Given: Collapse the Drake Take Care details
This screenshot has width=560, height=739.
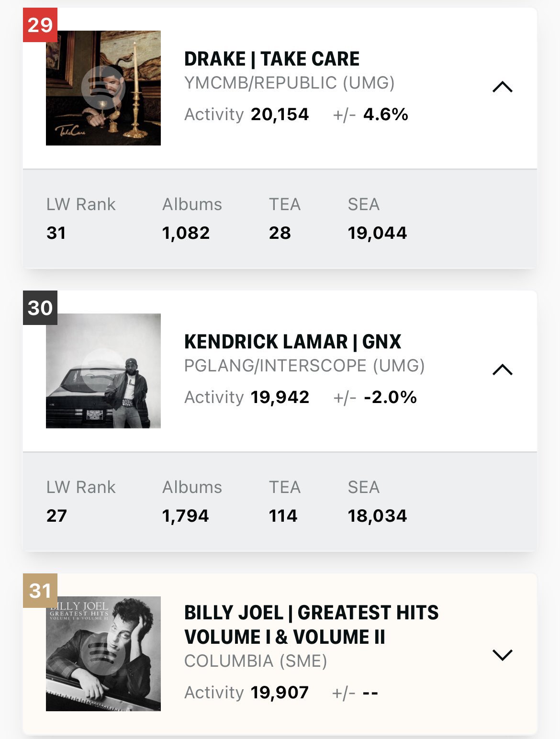Looking at the screenshot, I should point(503,87).
